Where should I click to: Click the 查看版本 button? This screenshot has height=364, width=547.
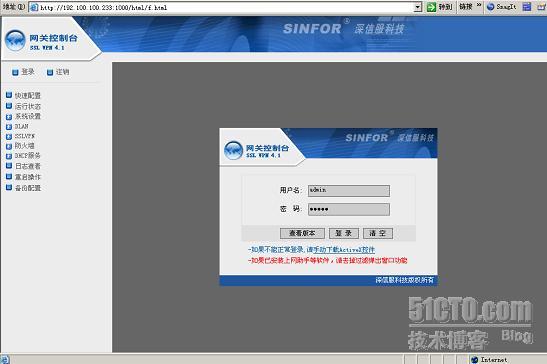tap(302, 233)
